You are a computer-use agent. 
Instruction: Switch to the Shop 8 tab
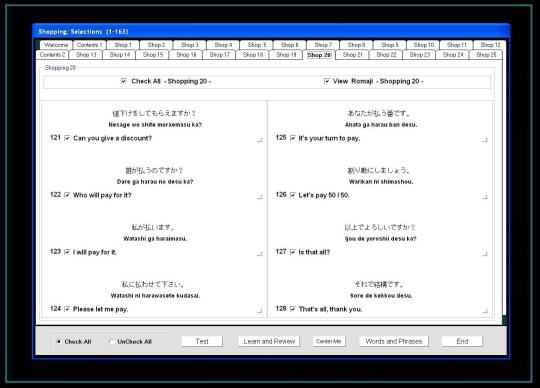point(356,45)
